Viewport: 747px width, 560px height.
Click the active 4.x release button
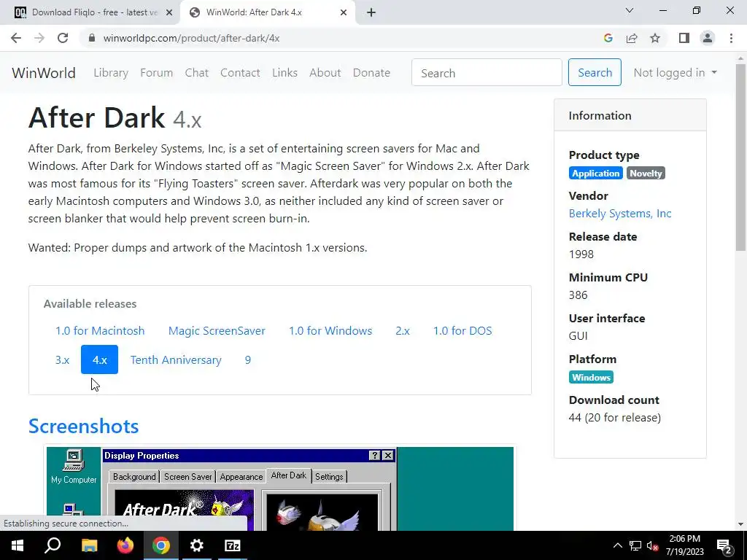pyautogui.click(x=99, y=360)
